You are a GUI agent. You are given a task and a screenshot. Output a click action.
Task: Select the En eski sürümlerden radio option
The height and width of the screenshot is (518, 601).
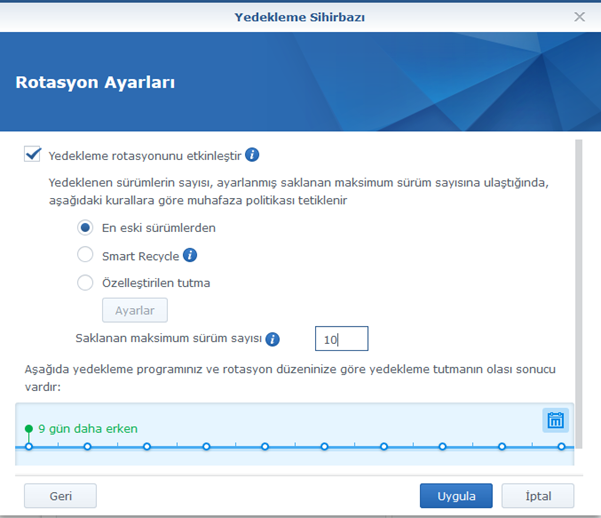pos(85,227)
